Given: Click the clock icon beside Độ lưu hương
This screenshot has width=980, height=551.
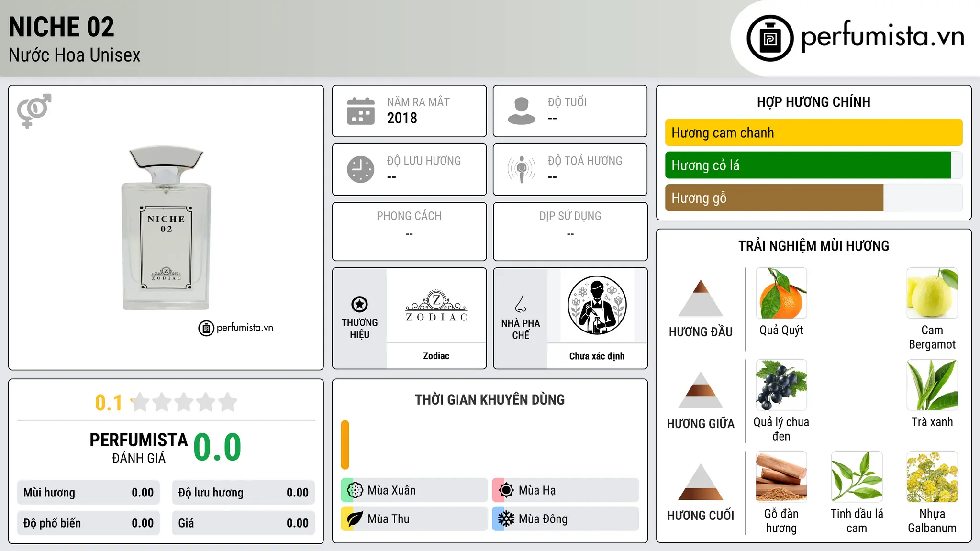Looking at the screenshot, I should click(361, 169).
